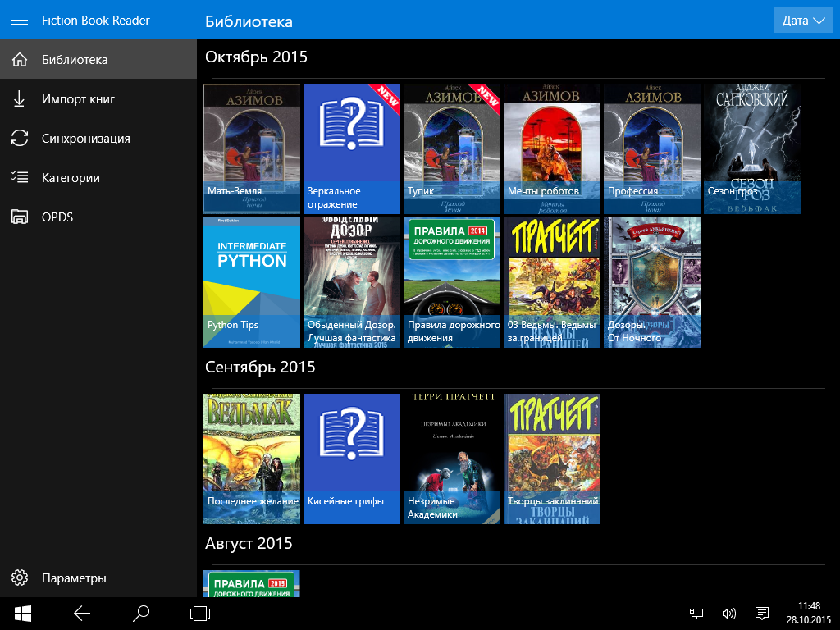Open the Дата sorting dropdown

click(803, 19)
